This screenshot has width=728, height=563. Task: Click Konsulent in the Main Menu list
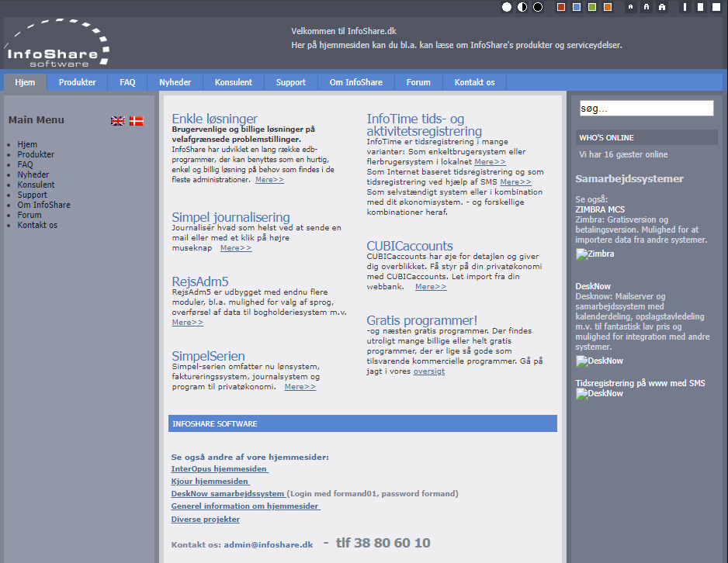tap(36, 185)
